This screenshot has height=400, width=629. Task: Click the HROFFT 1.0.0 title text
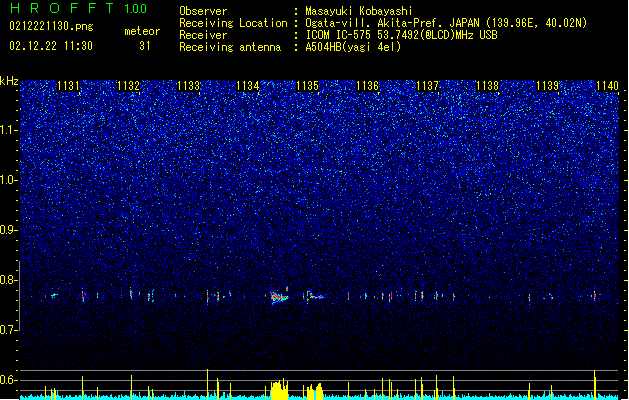(x=78, y=8)
